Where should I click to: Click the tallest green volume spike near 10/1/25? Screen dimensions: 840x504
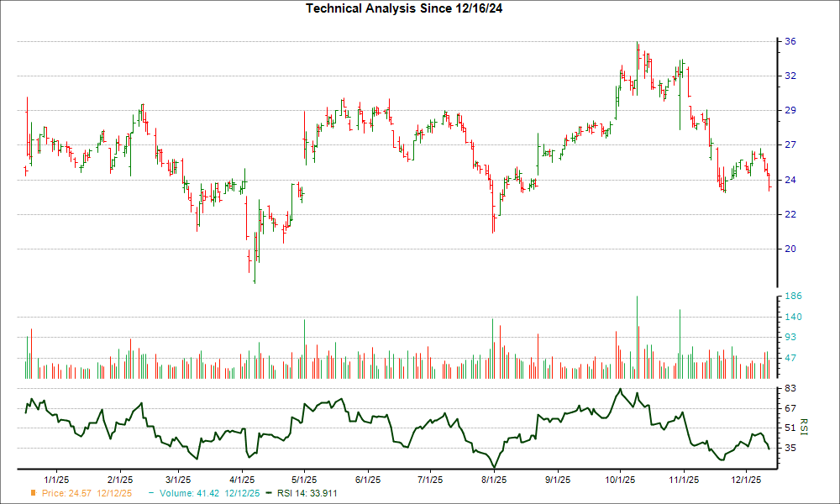point(637,328)
